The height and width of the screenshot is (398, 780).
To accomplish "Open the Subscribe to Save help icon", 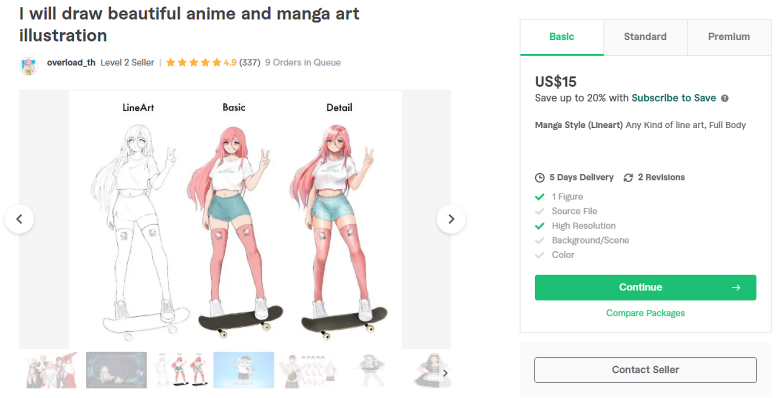I will [725, 99].
